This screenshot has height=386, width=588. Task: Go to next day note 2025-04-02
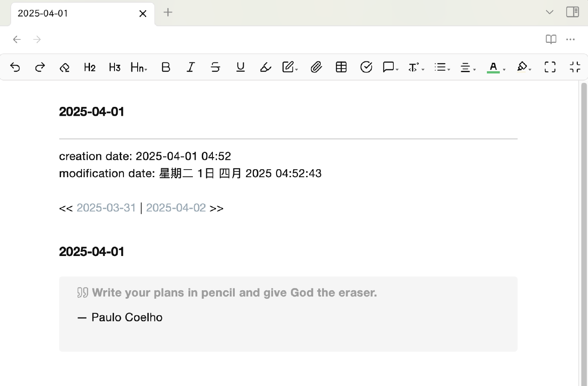(176, 208)
